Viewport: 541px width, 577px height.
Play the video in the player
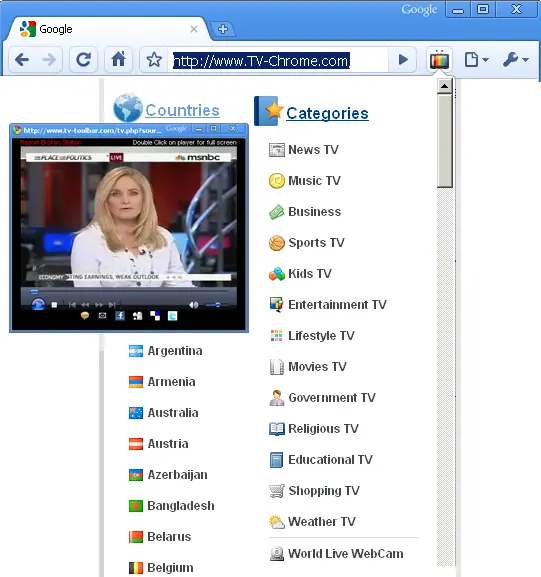[x=38, y=305]
